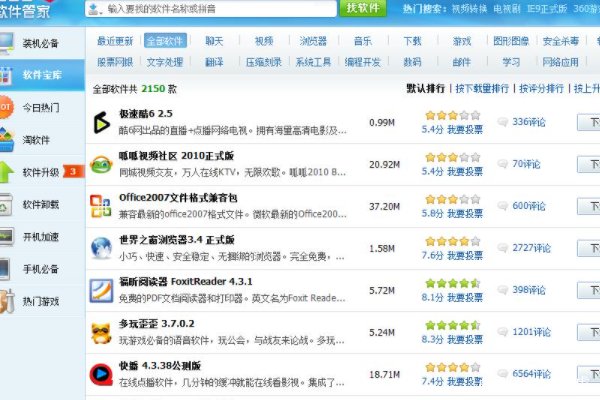Screen dimensions: 600x400
Task: Open the 压缩刻录 category tab
Action: (x=264, y=62)
